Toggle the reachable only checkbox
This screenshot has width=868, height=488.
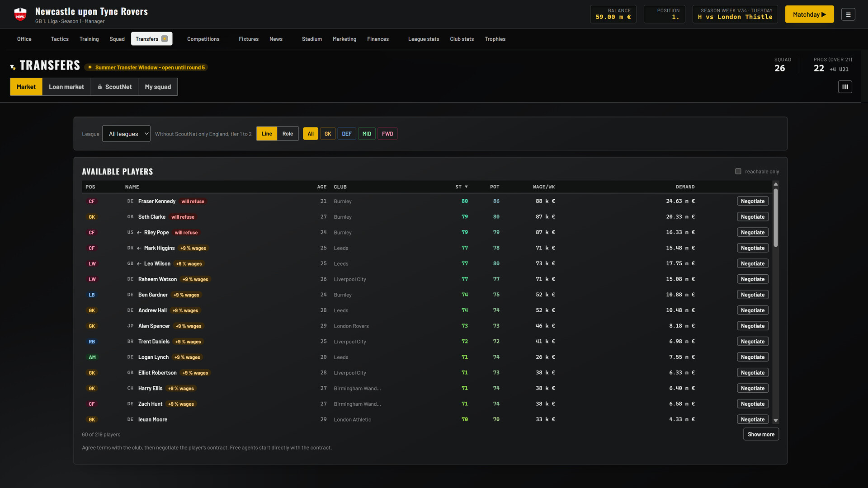738,171
